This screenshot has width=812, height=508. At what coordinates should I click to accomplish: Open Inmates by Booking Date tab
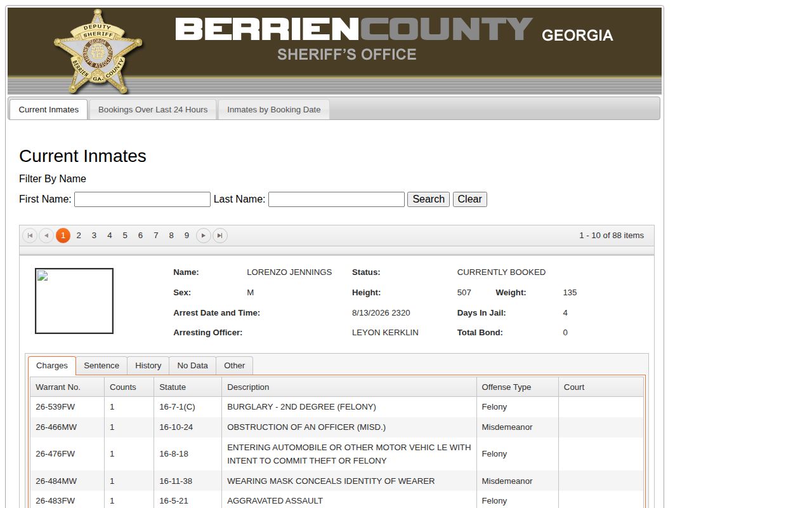(274, 109)
